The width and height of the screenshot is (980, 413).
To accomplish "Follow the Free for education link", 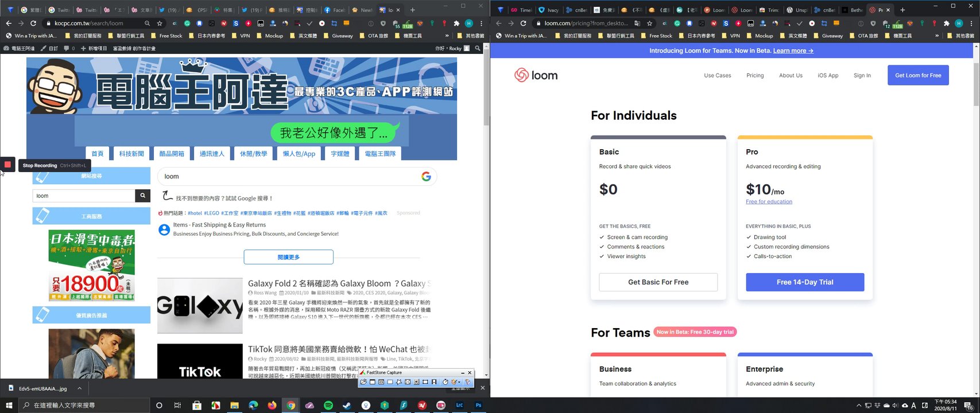I will pyautogui.click(x=769, y=202).
